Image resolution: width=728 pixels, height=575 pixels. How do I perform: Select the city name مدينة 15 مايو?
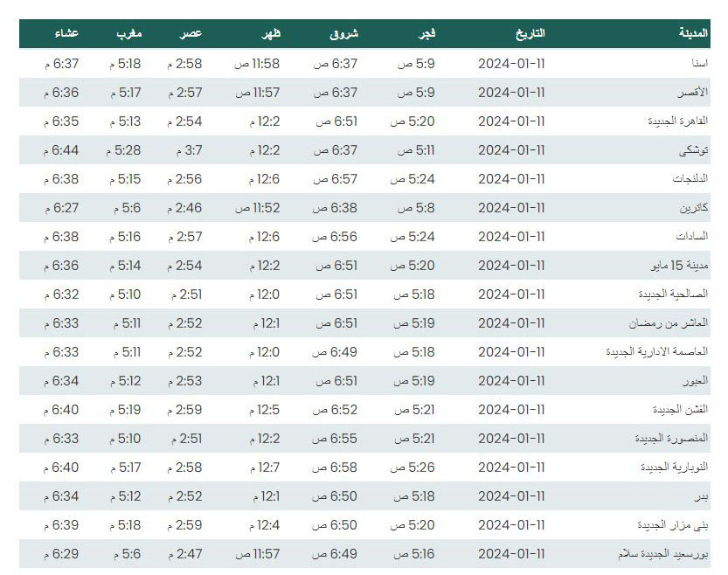coord(680,266)
